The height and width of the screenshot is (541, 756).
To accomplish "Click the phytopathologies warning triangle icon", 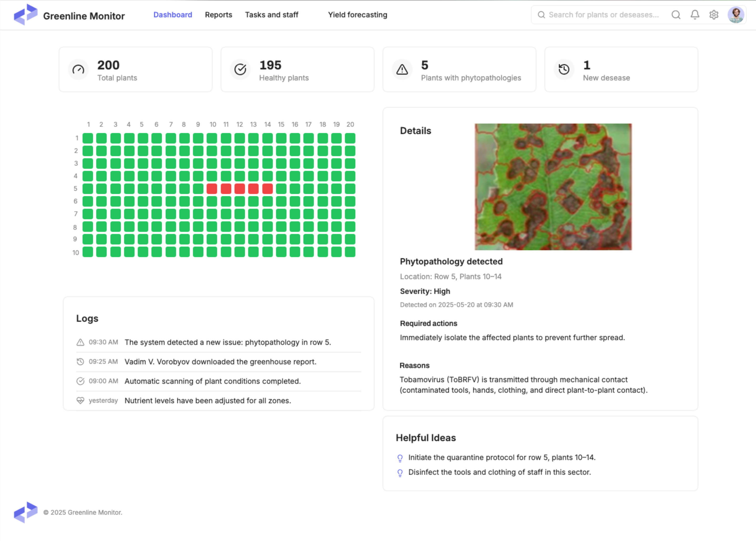I will (402, 69).
